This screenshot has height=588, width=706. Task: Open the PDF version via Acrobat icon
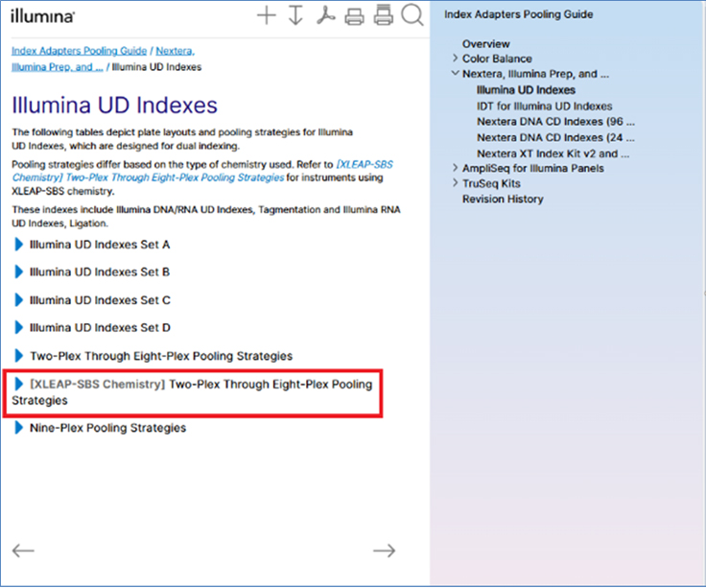[x=325, y=15]
